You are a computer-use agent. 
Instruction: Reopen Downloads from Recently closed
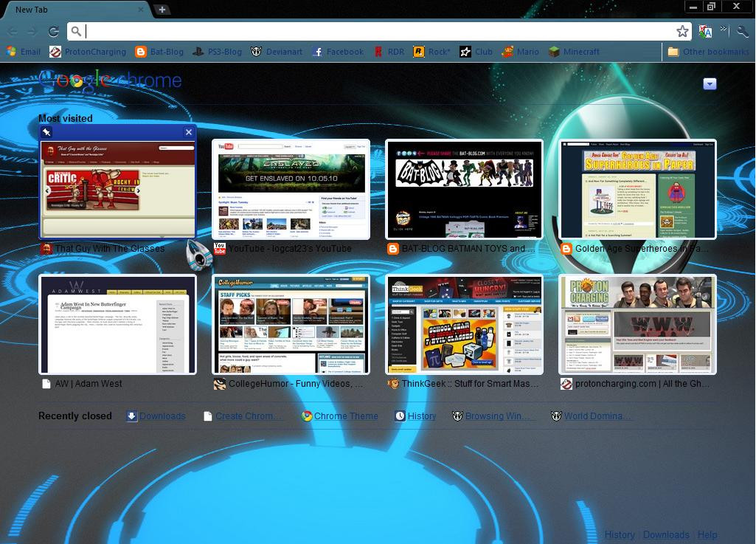tap(156, 416)
